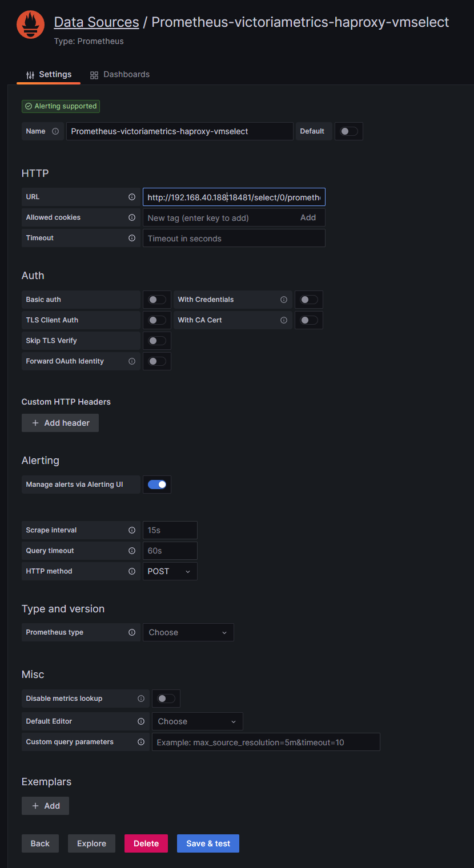Open the Data Sources breadcrumb link
This screenshot has height=868, width=474.
97,22
